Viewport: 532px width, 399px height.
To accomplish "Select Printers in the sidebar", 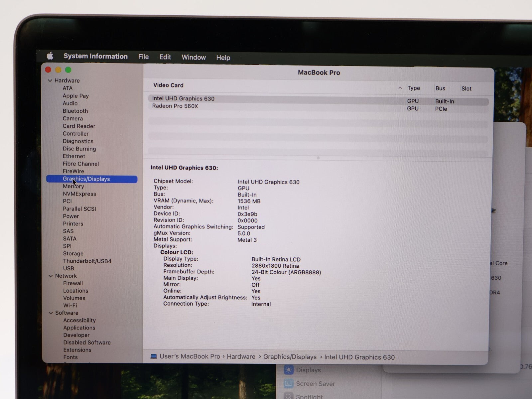I will coord(73,224).
